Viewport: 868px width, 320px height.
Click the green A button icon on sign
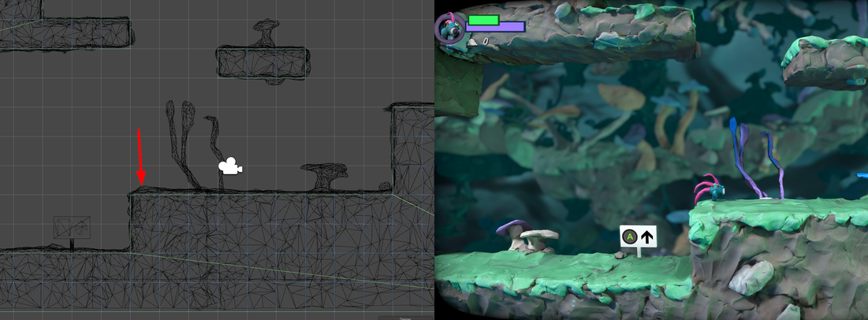coord(629,236)
